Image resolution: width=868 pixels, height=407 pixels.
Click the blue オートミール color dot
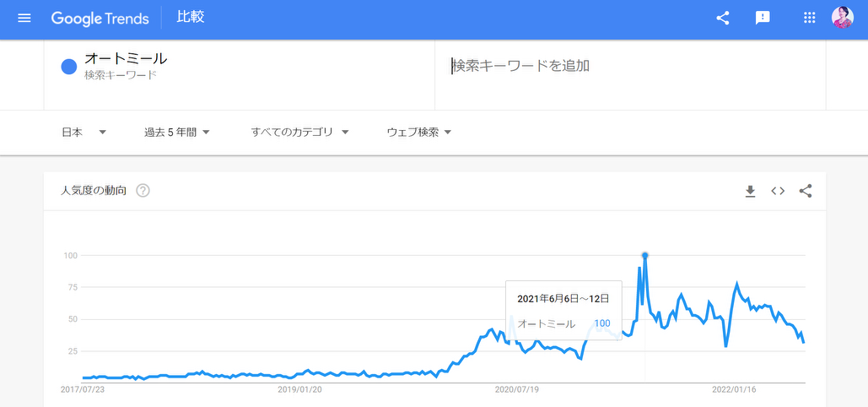pyautogui.click(x=68, y=67)
